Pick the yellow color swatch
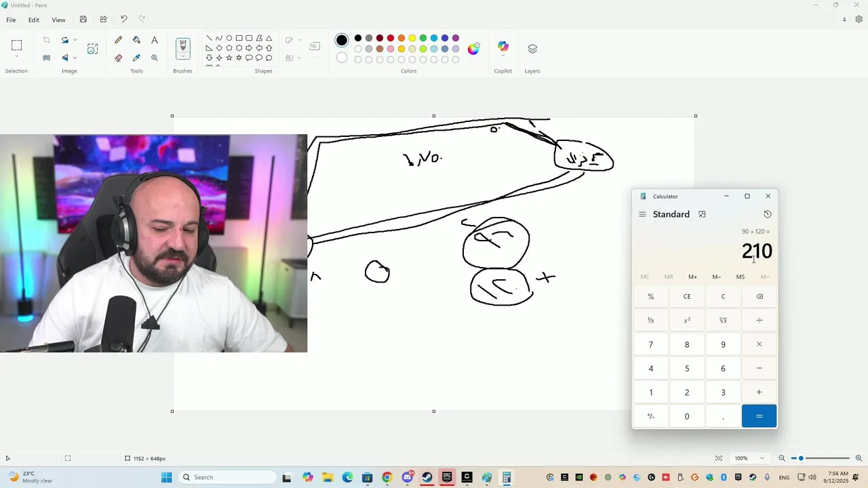868x488 pixels. point(412,38)
